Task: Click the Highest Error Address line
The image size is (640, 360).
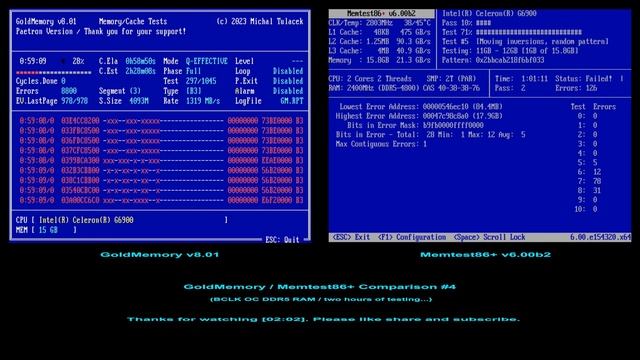Action: pos(419,116)
